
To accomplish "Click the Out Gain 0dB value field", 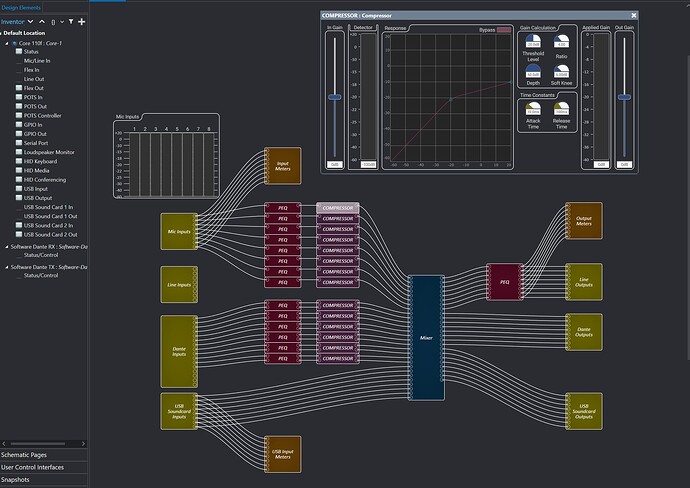I will [624, 165].
